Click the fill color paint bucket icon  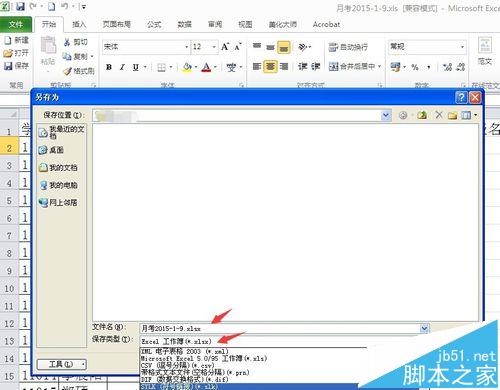pyautogui.click(x=187, y=67)
